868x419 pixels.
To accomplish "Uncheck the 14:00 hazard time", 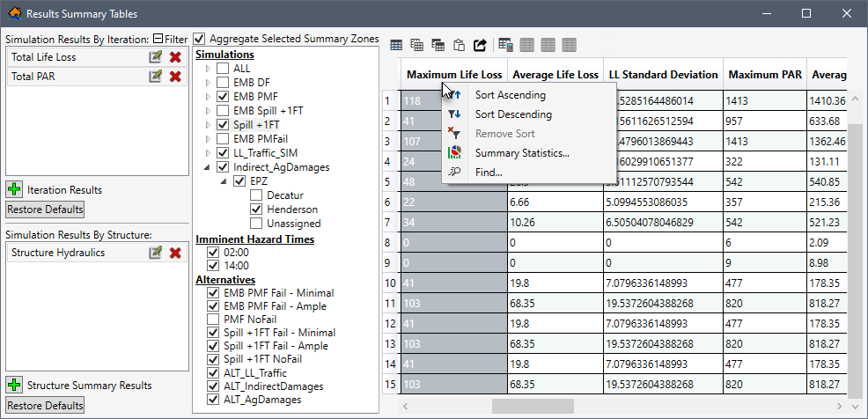I will coord(212,266).
